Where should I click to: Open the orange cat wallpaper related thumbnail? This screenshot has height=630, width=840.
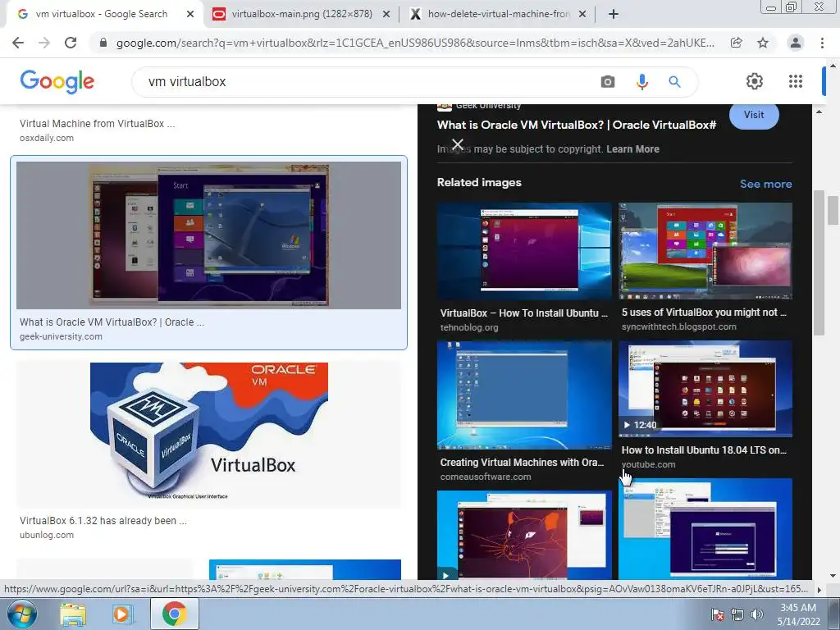(x=524, y=535)
